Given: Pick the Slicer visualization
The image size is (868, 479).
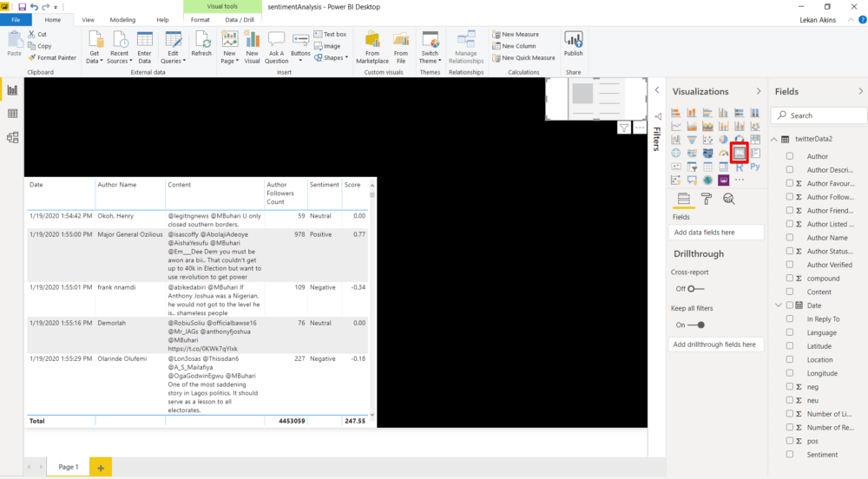Looking at the screenshot, I should click(x=692, y=167).
